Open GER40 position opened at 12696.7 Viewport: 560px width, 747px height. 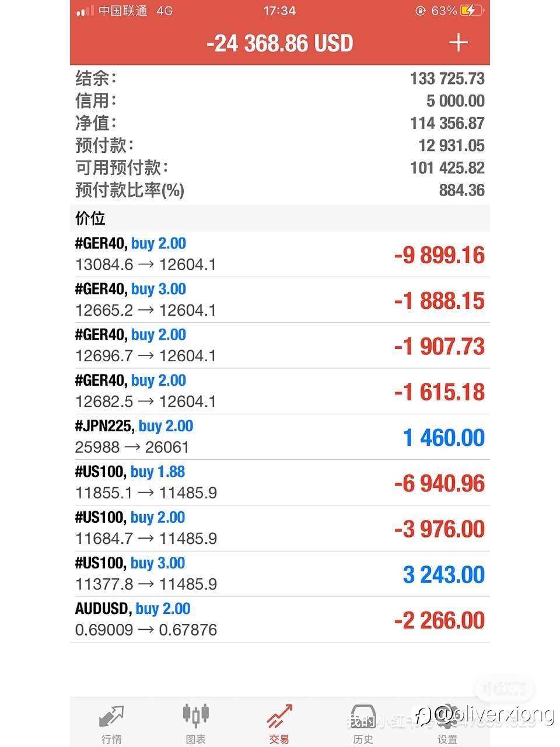click(279, 345)
